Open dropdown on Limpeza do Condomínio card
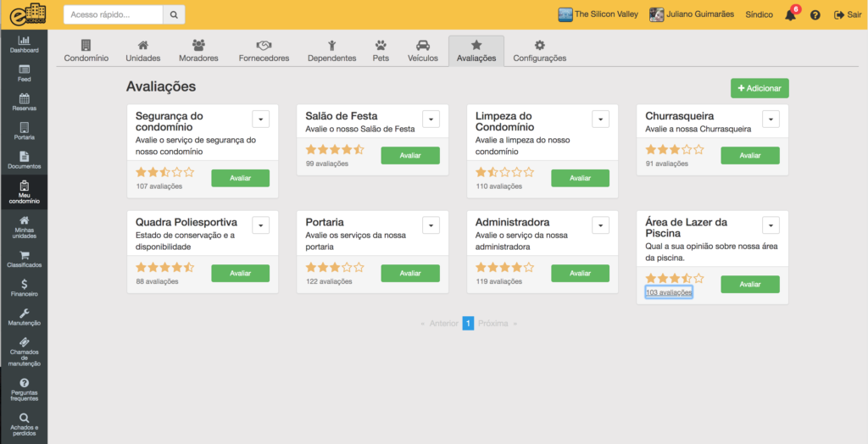Image resolution: width=868 pixels, height=444 pixels. coord(601,119)
